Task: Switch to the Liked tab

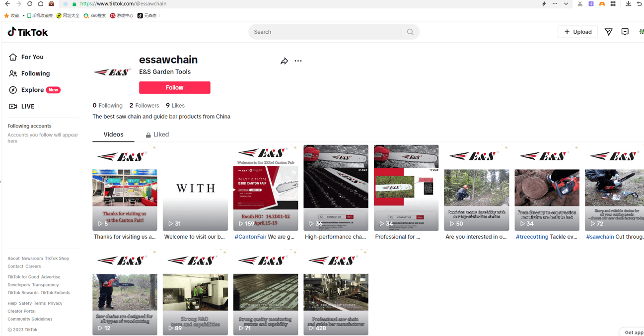Action: click(x=157, y=134)
